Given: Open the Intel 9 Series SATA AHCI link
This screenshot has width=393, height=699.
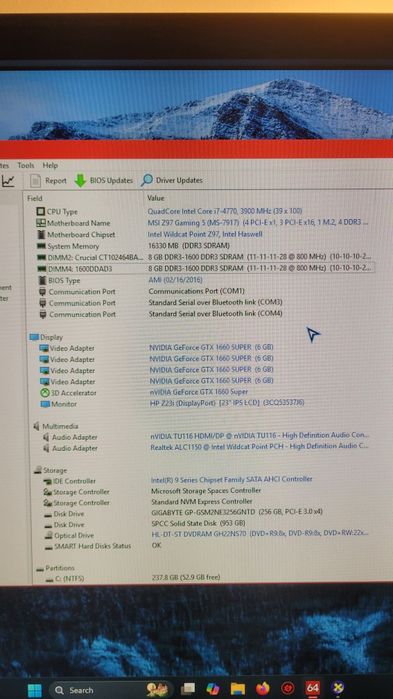Looking at the screenshot, I should point(232,479).
